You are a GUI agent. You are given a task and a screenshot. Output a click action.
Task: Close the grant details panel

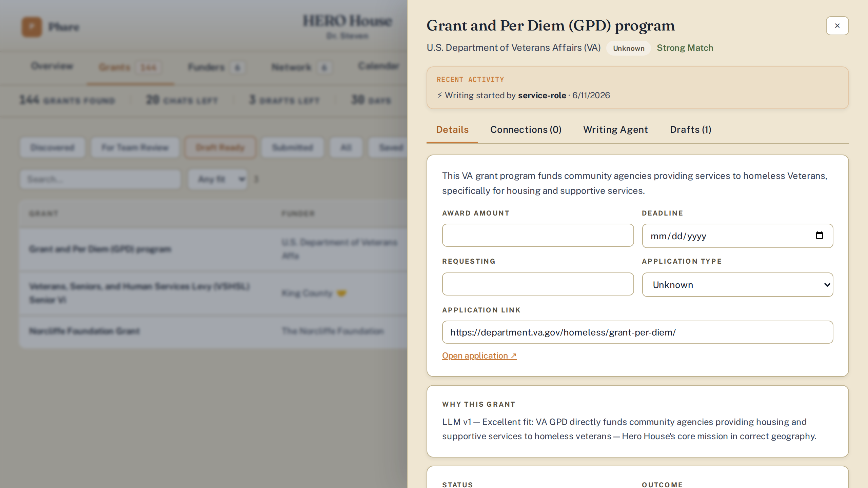837,26
